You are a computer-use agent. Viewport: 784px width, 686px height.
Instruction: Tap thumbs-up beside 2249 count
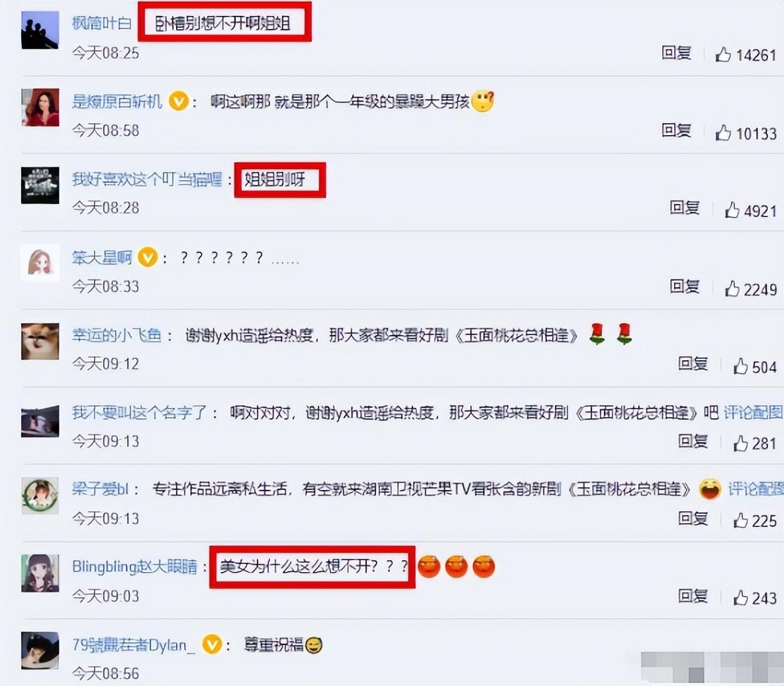click(732, 288)
